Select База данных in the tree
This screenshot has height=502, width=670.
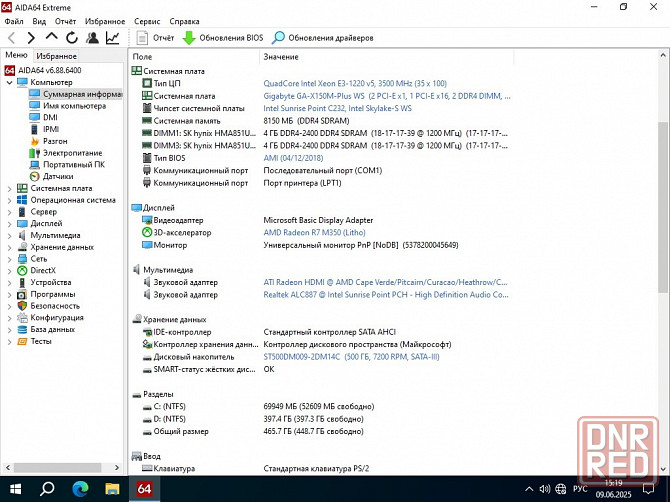(x=52, y=329)
